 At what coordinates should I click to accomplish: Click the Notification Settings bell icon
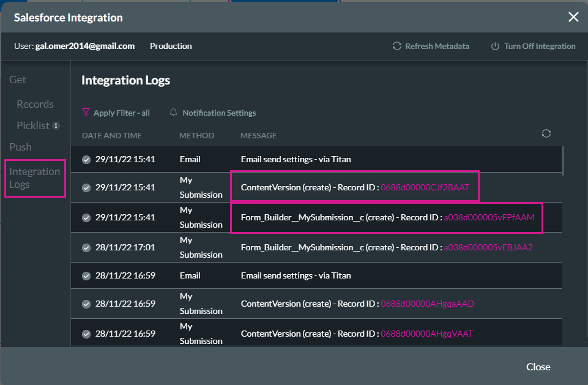(174, 113)
